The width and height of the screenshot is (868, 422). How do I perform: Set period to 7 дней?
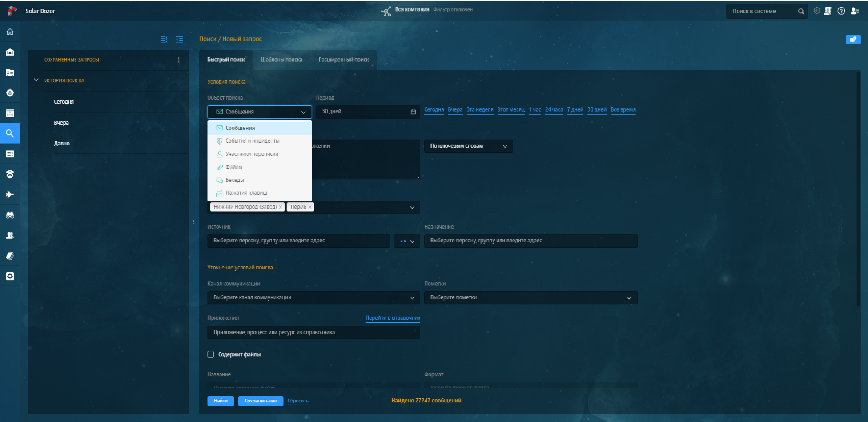pos(575,110)
